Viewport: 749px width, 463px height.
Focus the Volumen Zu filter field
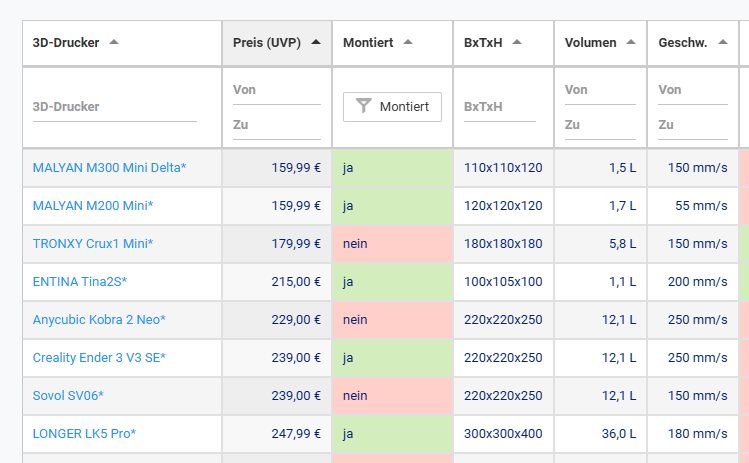pyautogui.click(x=600, y=125)
